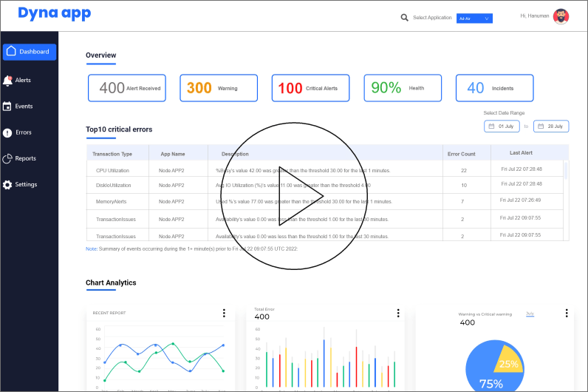Sort by Transaction Type column header
Viewport: 588px width, 392px height.
coord(112,154)
